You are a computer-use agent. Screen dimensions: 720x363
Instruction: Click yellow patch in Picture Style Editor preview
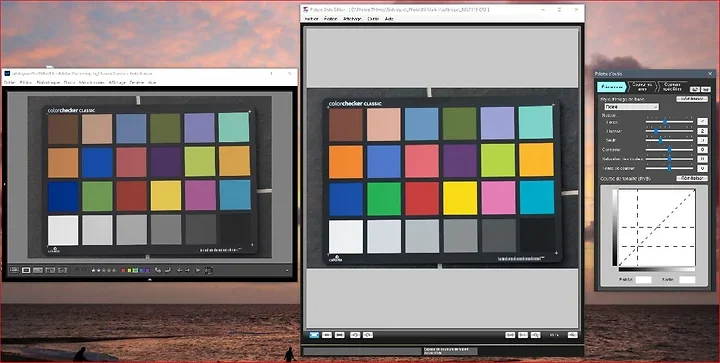(x=460, y=198)
